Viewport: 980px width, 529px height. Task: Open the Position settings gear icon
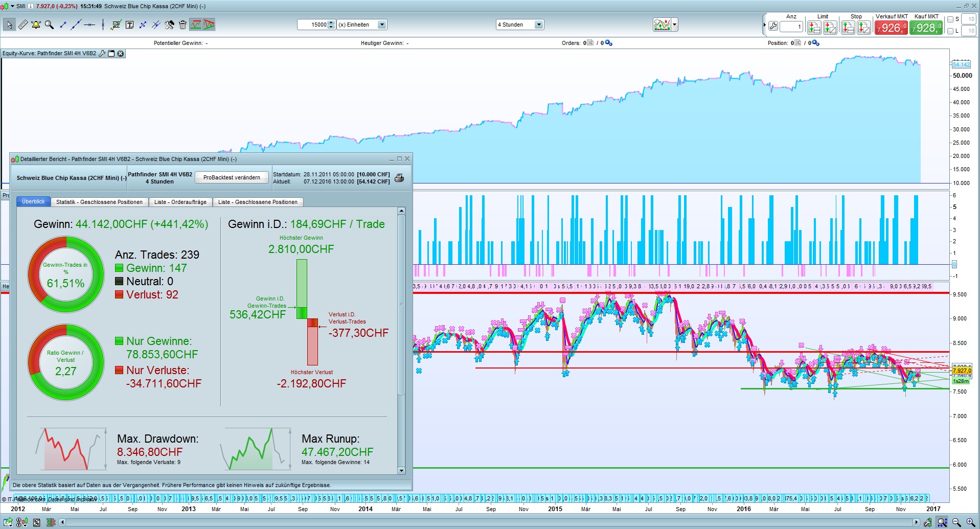pos(815,43)
